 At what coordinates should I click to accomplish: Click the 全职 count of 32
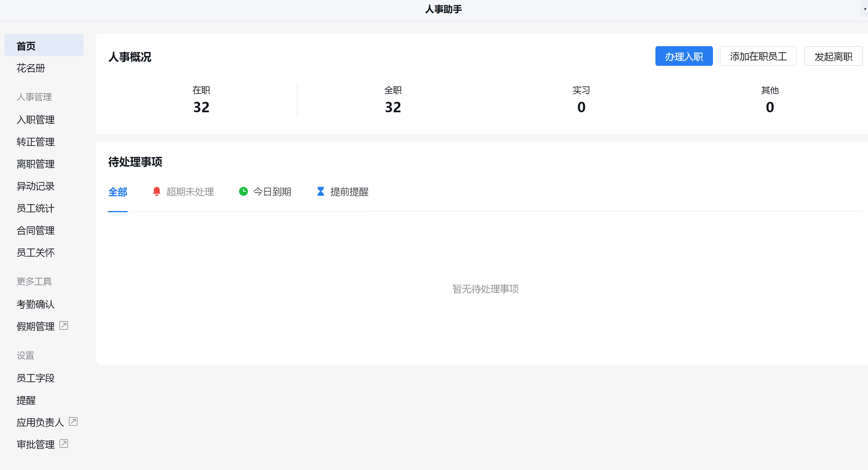(x=393, y=107)
